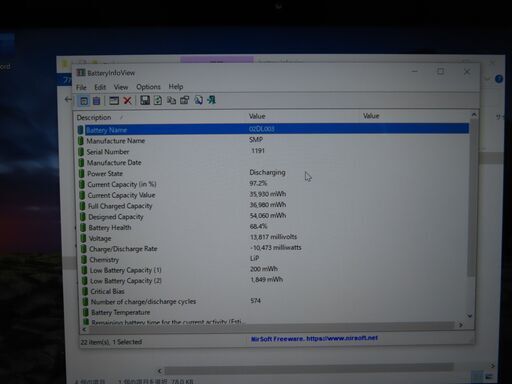Open the File menu
This screenshot has width=512, height=384.
[81, 87]
